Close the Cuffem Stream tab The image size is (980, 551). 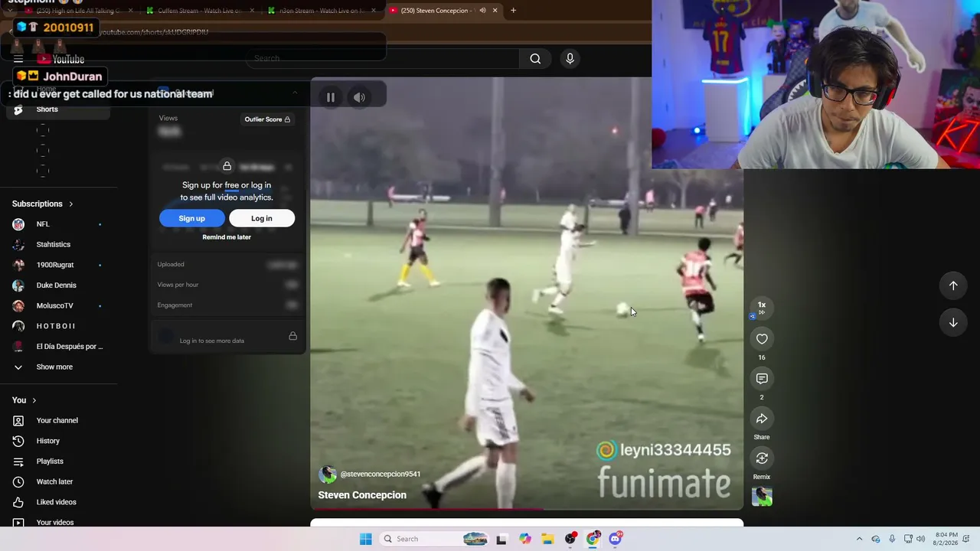[250, 11]
